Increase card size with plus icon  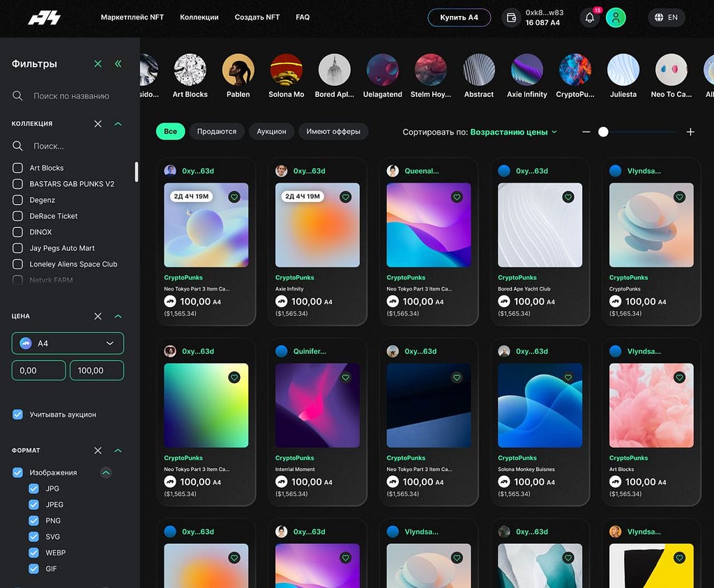[690, 132]
